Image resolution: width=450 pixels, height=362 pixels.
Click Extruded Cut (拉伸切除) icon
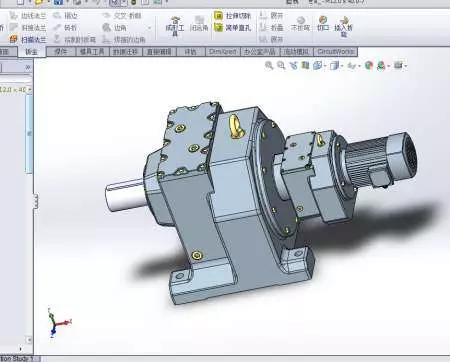point(218,15)
